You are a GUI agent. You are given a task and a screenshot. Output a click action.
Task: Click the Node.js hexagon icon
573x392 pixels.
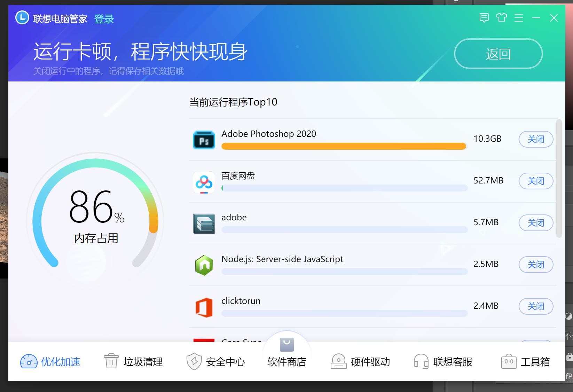click(x=204, y=265)
